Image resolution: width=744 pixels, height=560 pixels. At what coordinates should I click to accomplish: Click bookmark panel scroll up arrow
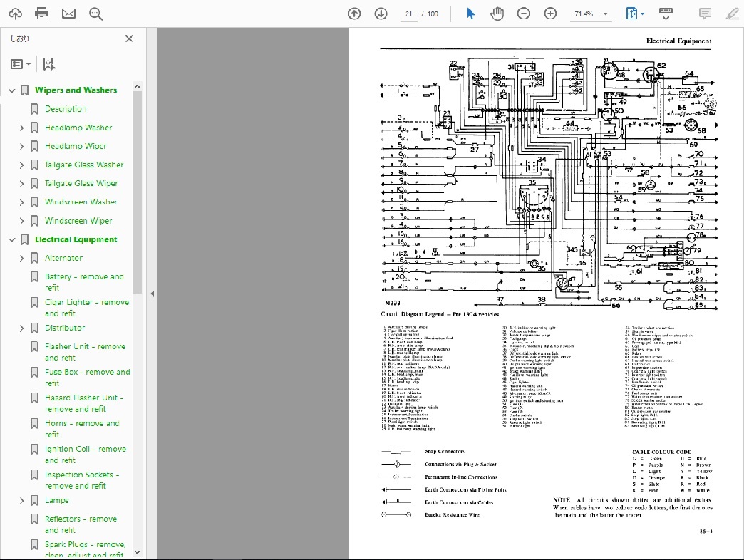click(x=137, y=86)
